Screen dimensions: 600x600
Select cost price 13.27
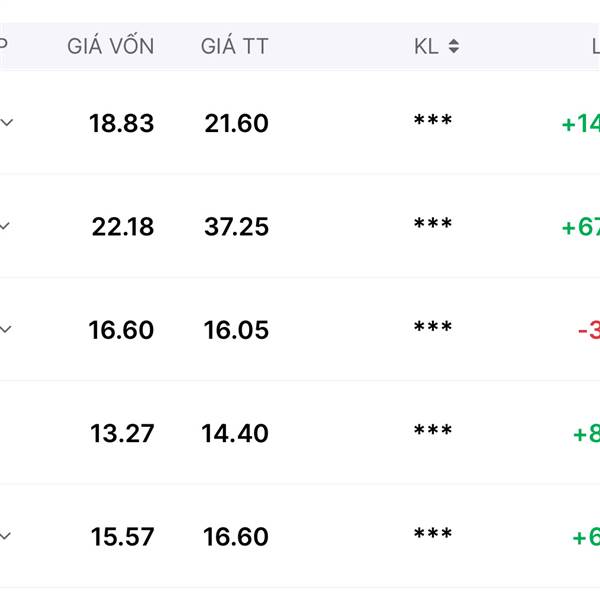coord(122,433)
